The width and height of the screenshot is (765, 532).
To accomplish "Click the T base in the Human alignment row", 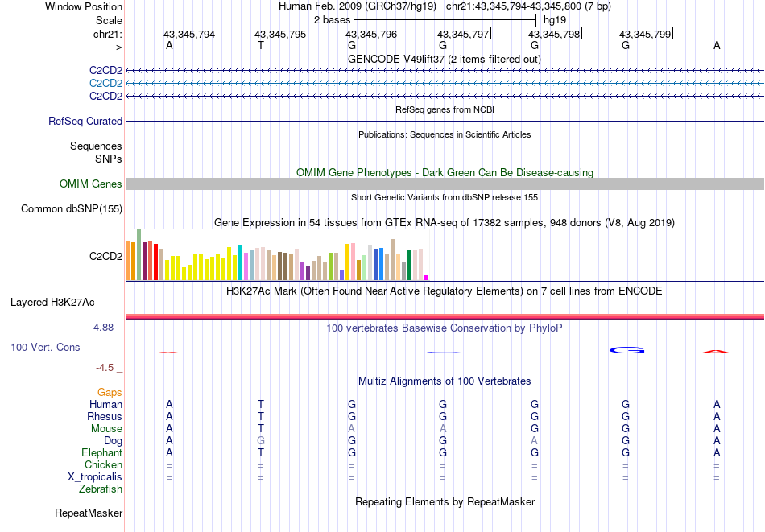I will pyautogui.click(x=261, y=404).
